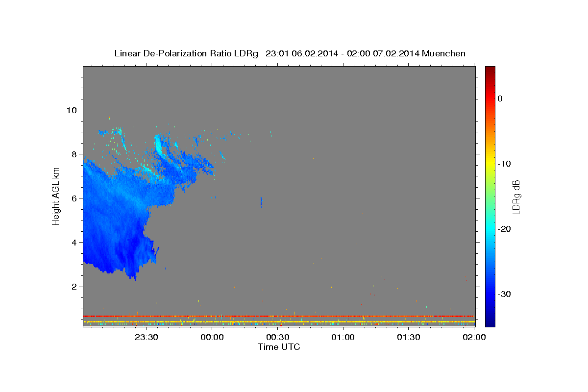588x392 pixels.
Task: Click the 'LDRg dB' colorbar label
Action: pyautogui.click(x=516, y=197)
